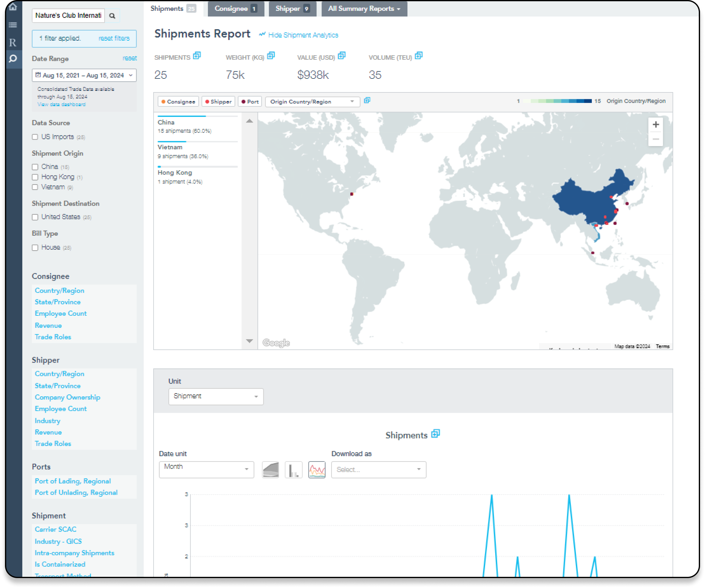Click the color legend gradient bar
The width and height of the screenshot is (705, 588).
point(557,101)
